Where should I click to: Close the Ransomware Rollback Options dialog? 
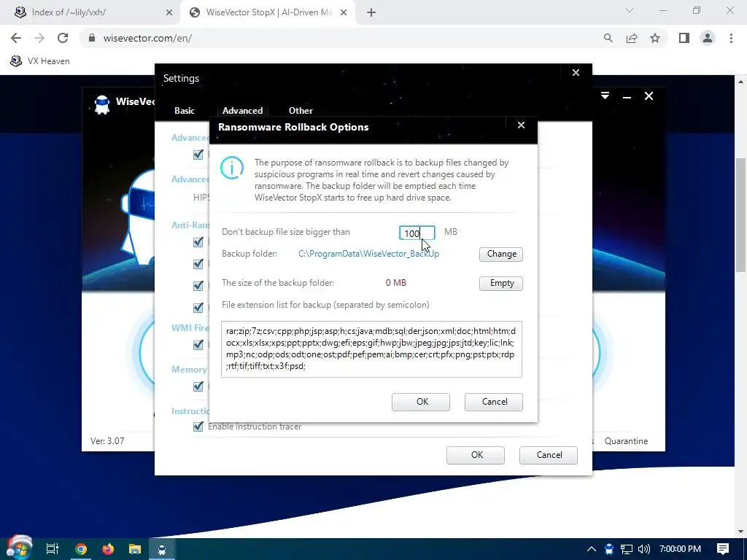coord(521,125)
